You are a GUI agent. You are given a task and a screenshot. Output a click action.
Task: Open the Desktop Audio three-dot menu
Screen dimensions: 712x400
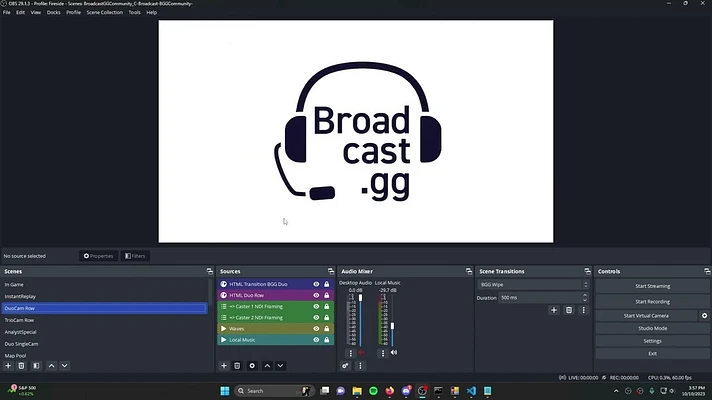tap(351, 353)
